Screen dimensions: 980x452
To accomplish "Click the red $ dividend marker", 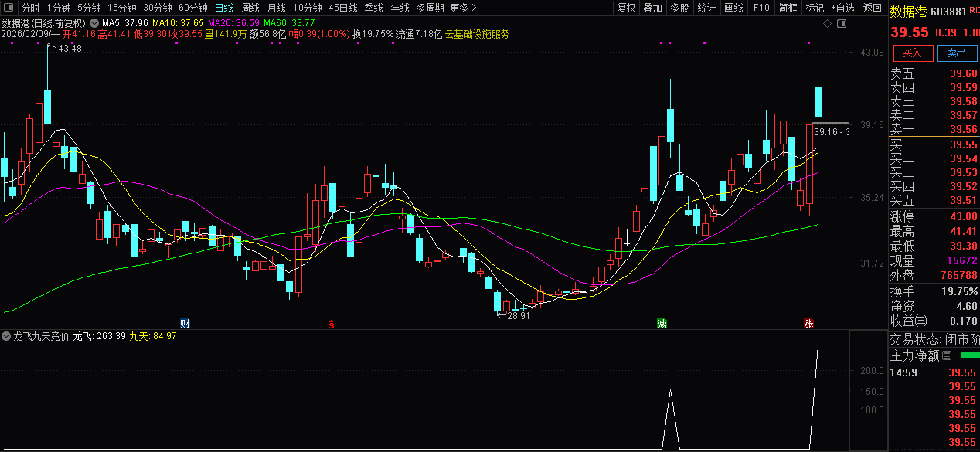I will pos(332,324).
